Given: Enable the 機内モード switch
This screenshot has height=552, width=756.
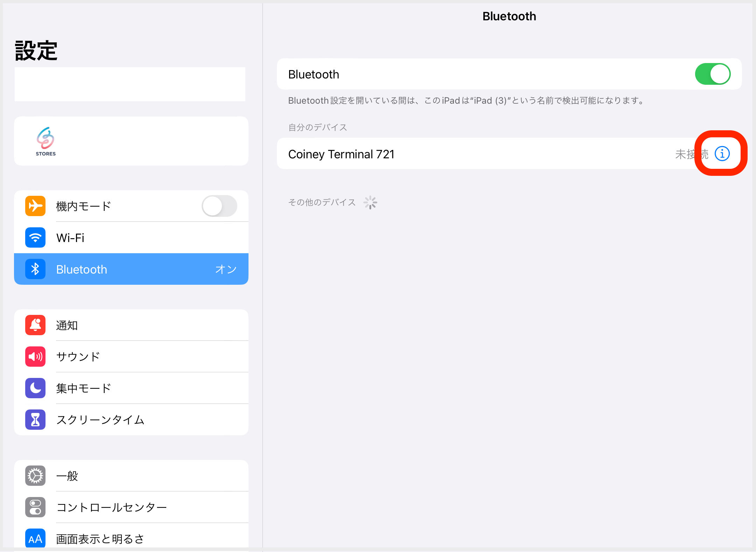Looking at the screenshot, I should pyautogui.click(x=219, y=206).
